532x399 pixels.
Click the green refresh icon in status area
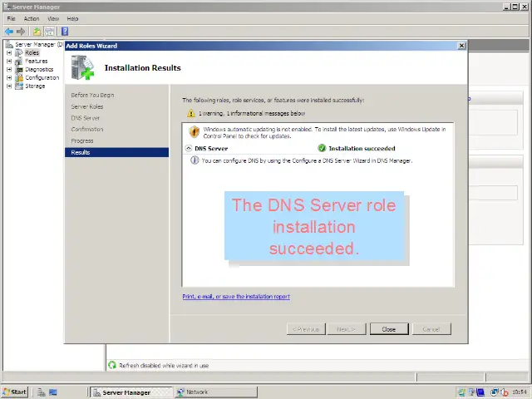(x=112, y=365)
